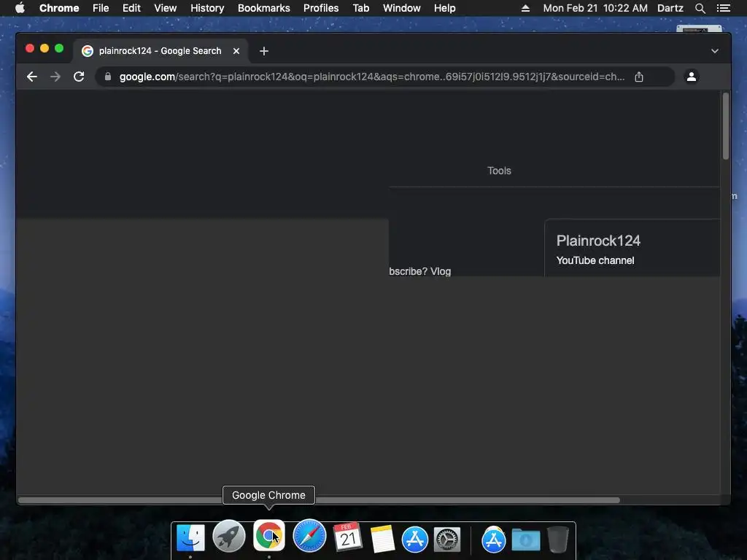Share this page using the share icon
Viewport: 747px width, 560px height.
click(639, 77)
